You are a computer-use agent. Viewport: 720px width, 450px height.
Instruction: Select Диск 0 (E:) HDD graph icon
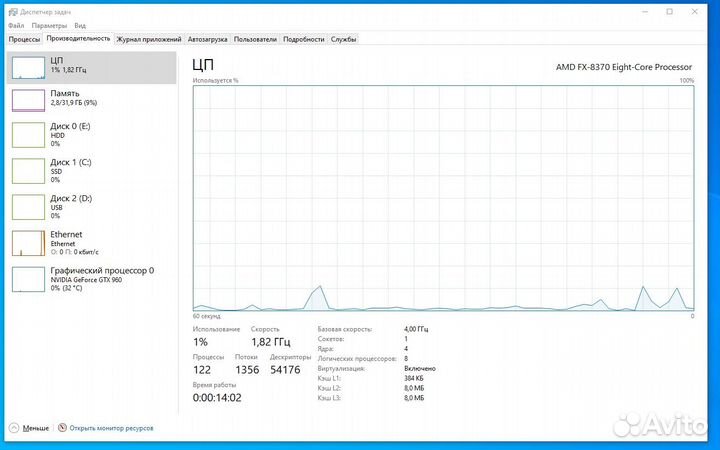point(28,135)
